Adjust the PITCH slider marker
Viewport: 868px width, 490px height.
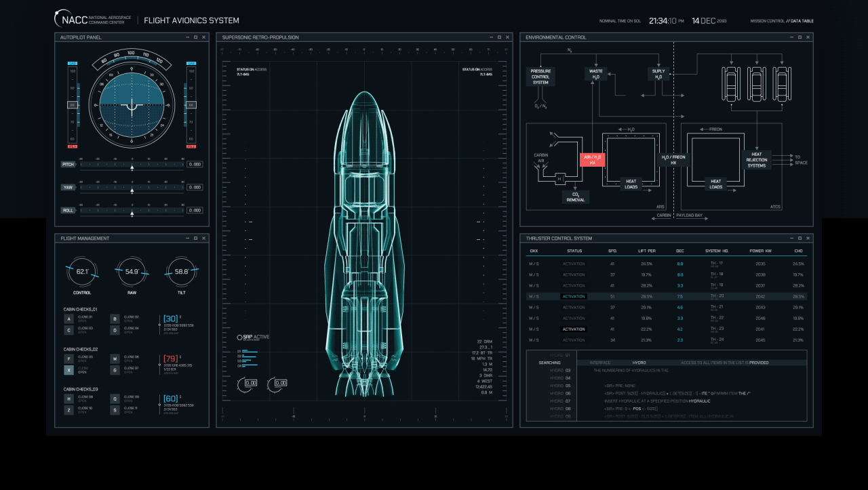tap(132, 167)
